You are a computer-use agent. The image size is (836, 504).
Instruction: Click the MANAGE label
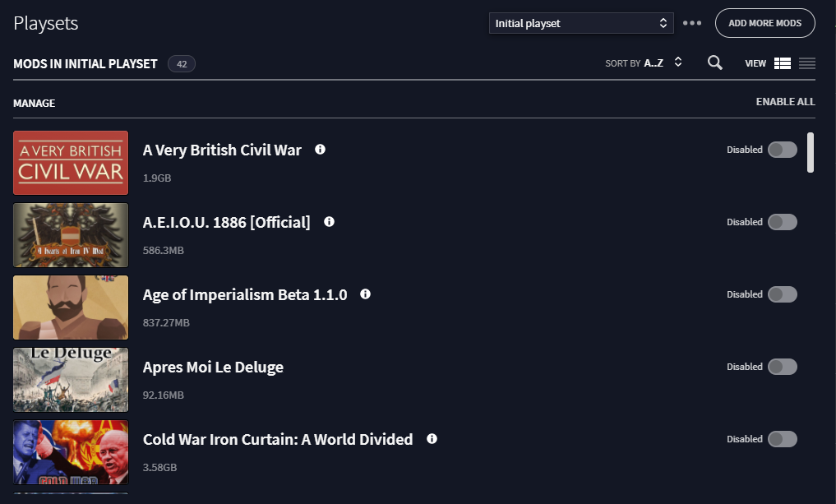tap(35, 104)
